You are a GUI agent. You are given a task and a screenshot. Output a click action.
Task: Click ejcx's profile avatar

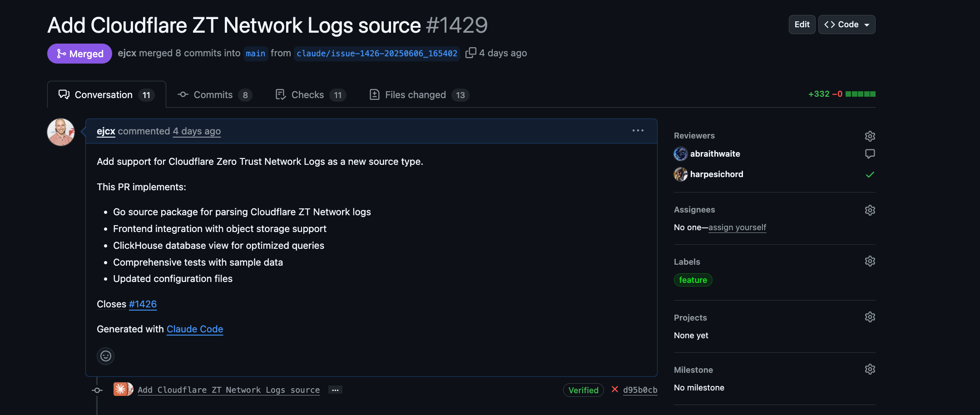(x=61, y=132)
